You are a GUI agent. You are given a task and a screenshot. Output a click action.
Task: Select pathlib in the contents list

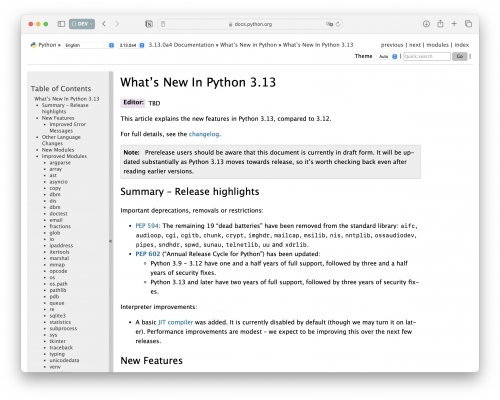pyautogui.click(x=58, y=290)
